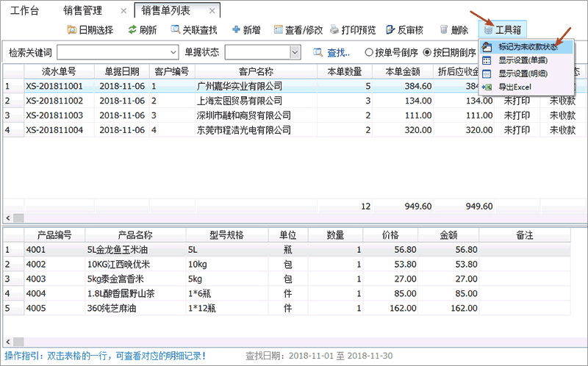Click the 打印预览 print preview icon

tap(335, 30)
